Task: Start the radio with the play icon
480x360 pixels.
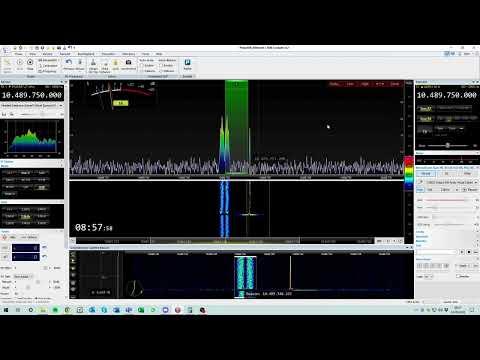Action: click(x=20, y=64)
